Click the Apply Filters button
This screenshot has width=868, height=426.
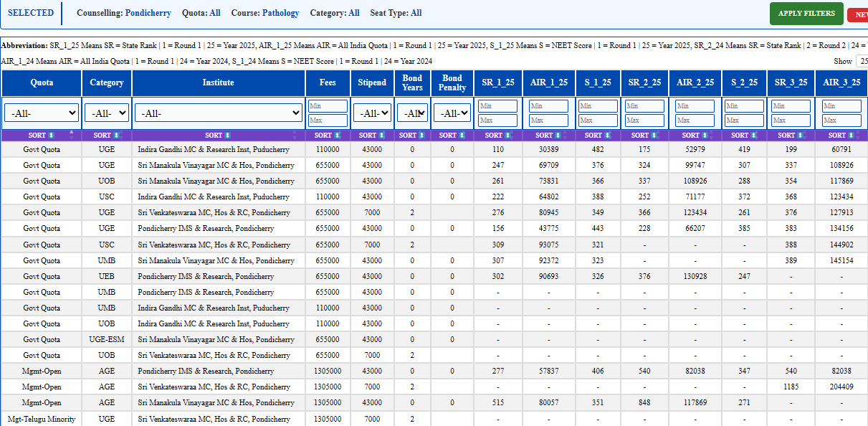[x=806, y=14]
